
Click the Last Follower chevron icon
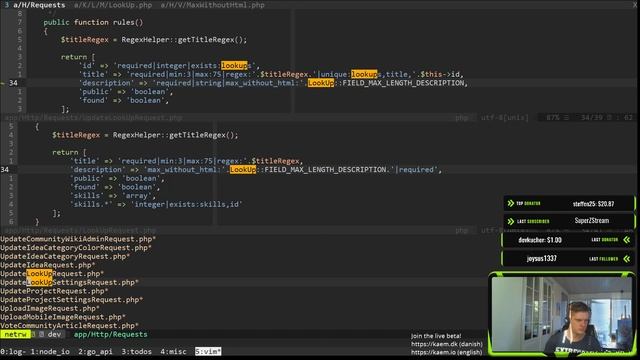point(627,259)
